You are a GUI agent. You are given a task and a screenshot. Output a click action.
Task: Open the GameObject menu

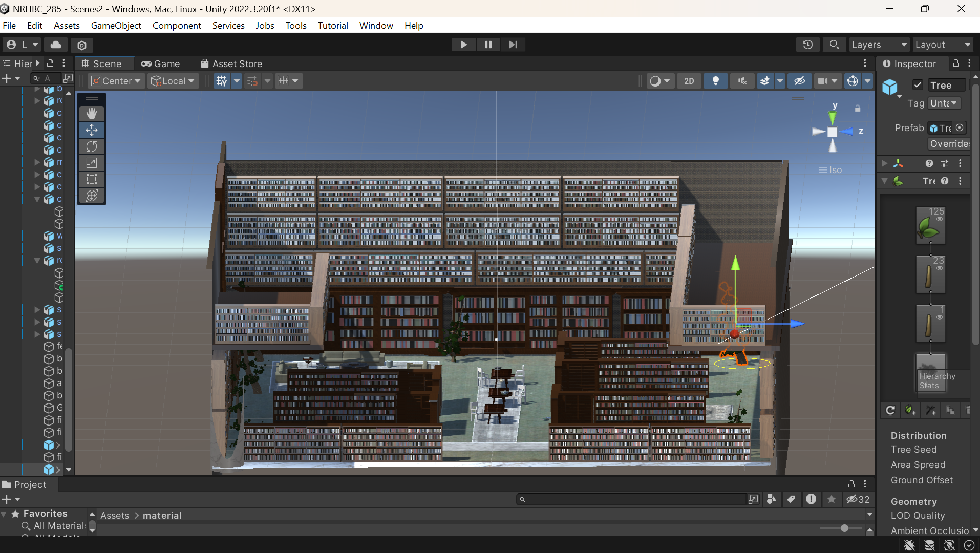pos(116,25)
